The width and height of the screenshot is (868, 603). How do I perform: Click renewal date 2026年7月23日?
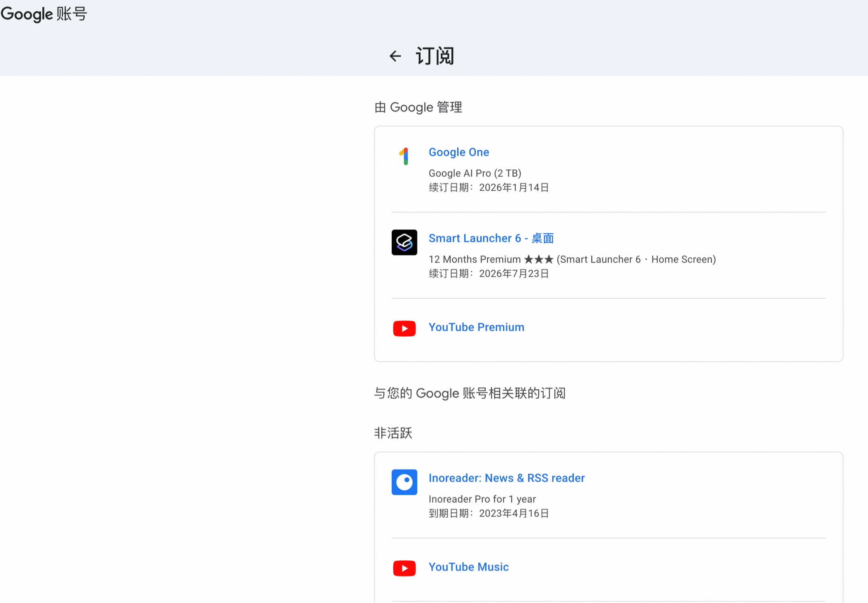tap(514, 274)
